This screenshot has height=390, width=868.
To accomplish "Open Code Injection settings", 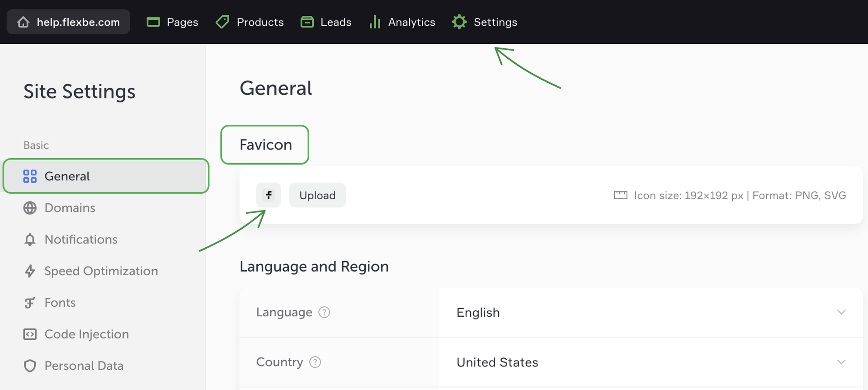I will pos(86,334).
